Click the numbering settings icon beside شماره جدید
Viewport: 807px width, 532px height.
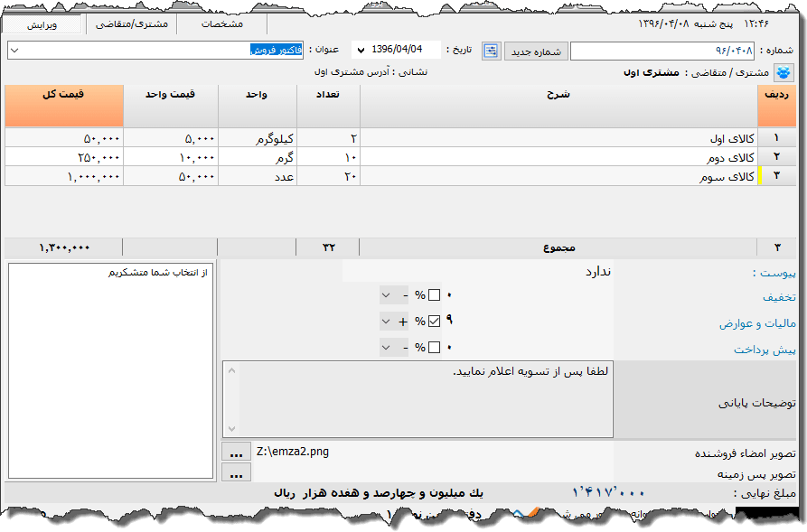(490, 51)
